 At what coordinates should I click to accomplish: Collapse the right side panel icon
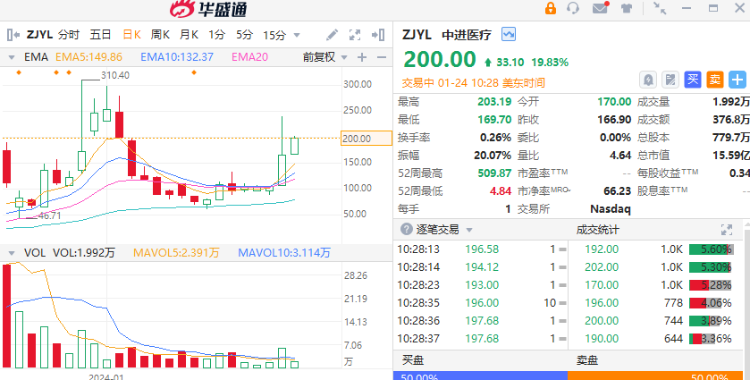click(x=378, y=34)
